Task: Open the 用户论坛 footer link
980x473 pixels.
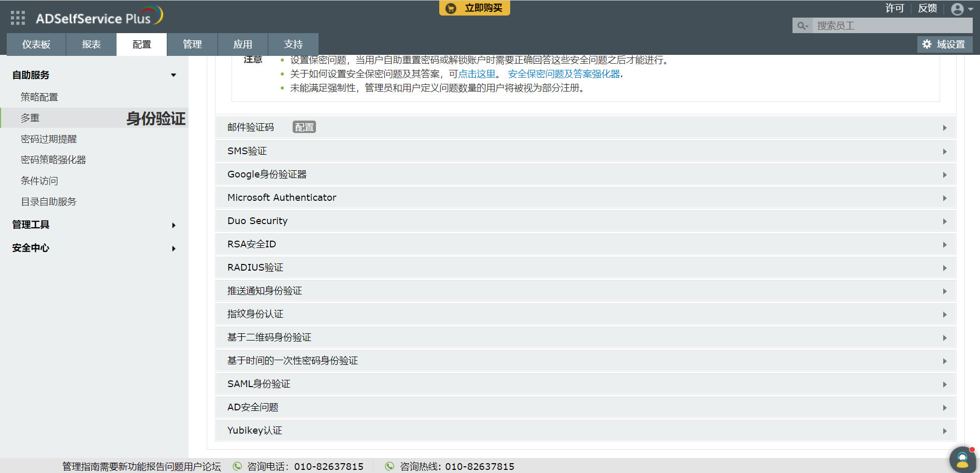Action: 203,467
